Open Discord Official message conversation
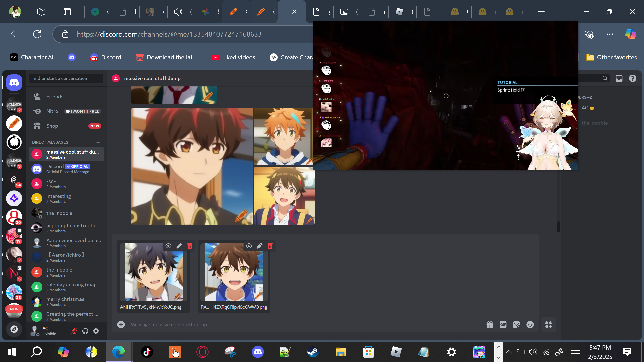644x362 pixels. click(66, 169)
